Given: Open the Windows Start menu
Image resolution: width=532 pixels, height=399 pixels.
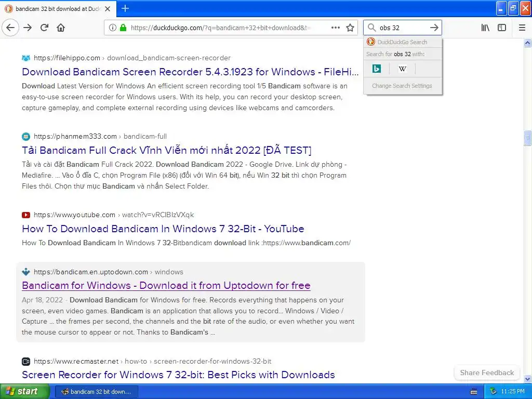Looking at the screenshot, I should coord(25,391).
